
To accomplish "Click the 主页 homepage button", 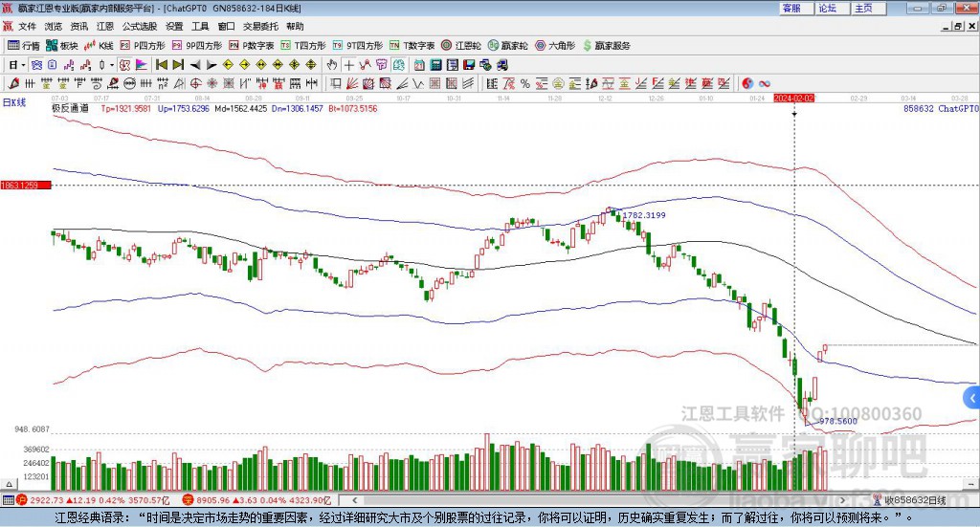I will click(x=869, y=8).
